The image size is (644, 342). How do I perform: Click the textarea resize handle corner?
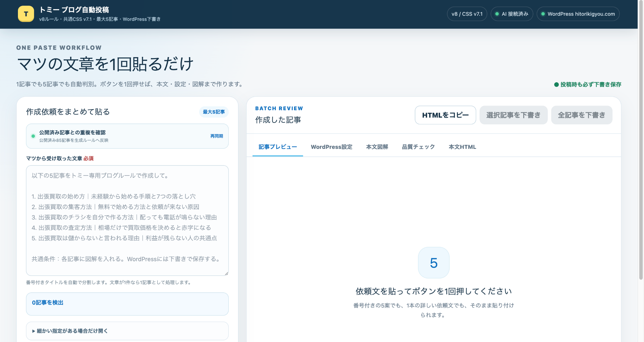point(226,273)
